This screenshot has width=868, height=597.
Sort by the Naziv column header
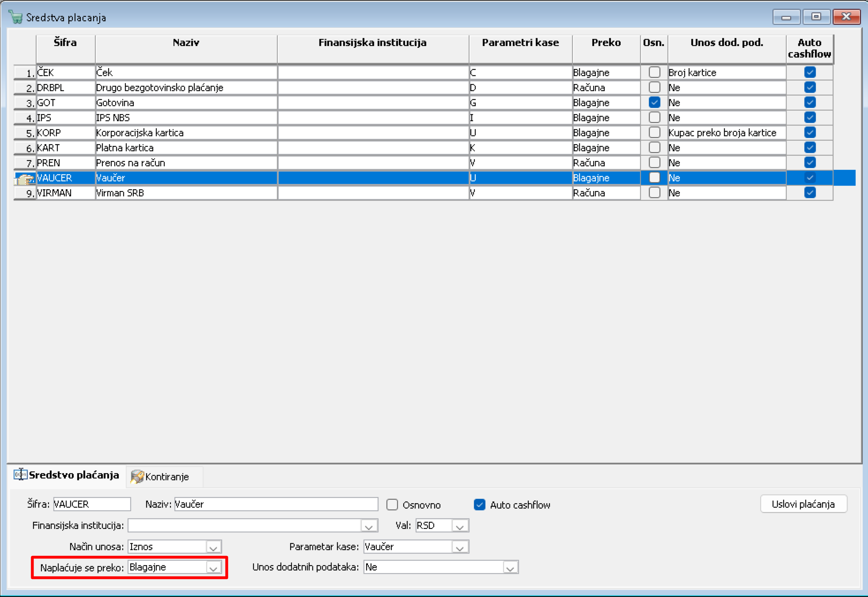click(186, 43)
